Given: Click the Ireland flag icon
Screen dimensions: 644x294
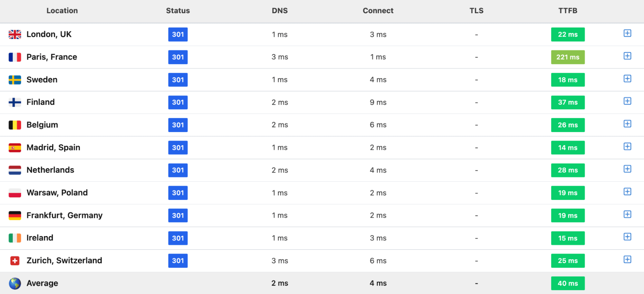Looking at the screenshot, I should click(15, 238).
